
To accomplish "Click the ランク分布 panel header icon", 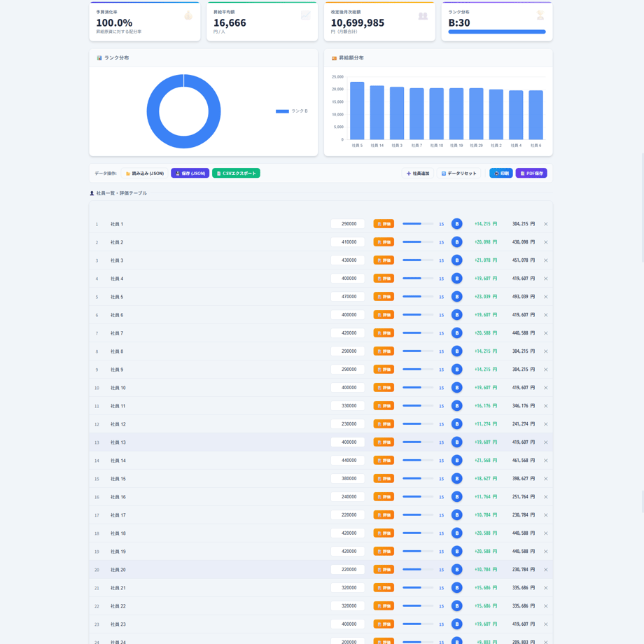I will (x=99, y=58).
